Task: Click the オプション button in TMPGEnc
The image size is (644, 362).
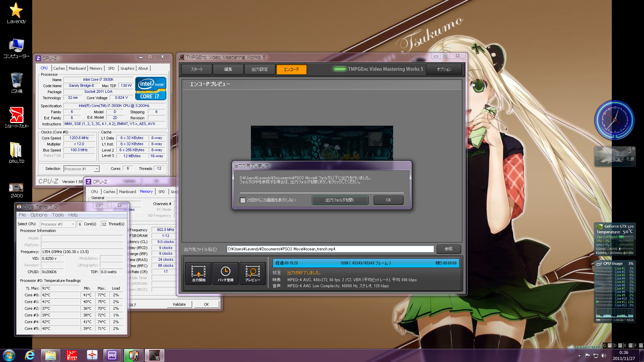Action: pos(444,69)
